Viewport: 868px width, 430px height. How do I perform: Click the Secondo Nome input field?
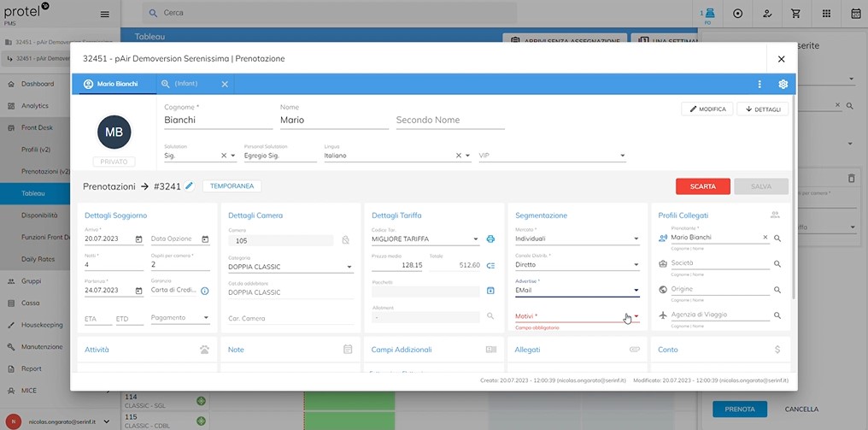coord(450,121)
